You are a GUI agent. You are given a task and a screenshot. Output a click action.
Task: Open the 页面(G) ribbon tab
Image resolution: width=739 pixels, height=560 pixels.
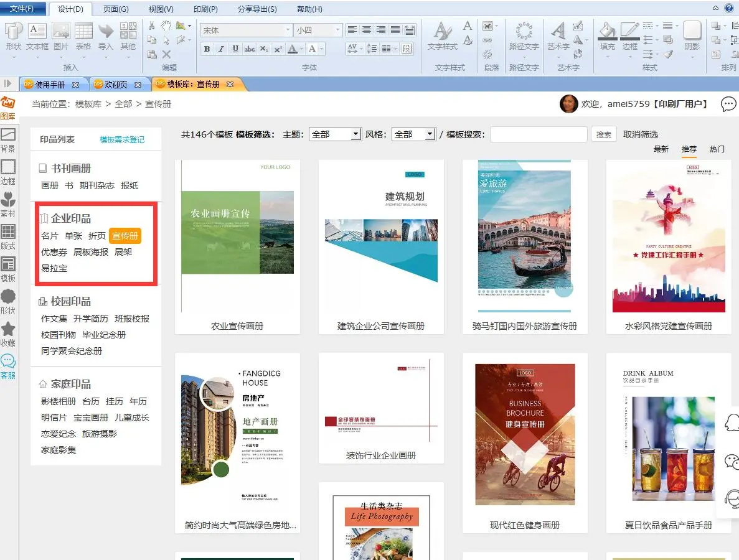tap(116, 9)
